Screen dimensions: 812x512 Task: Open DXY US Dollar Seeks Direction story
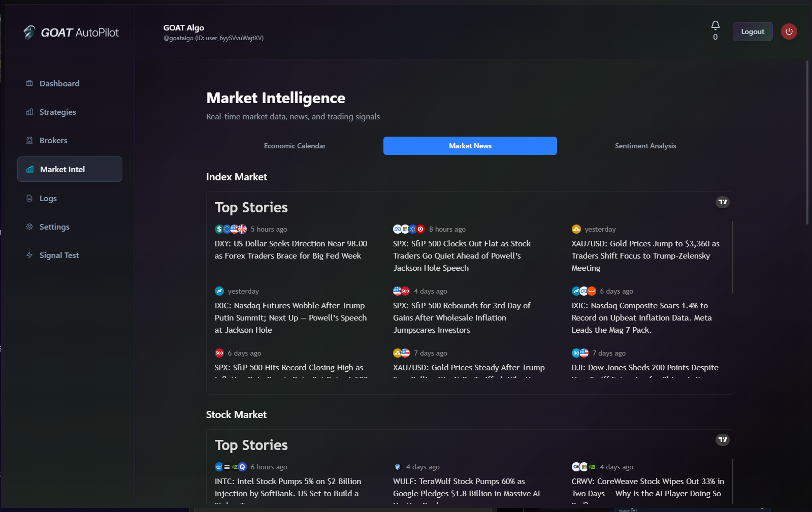(x=290, y=250)
